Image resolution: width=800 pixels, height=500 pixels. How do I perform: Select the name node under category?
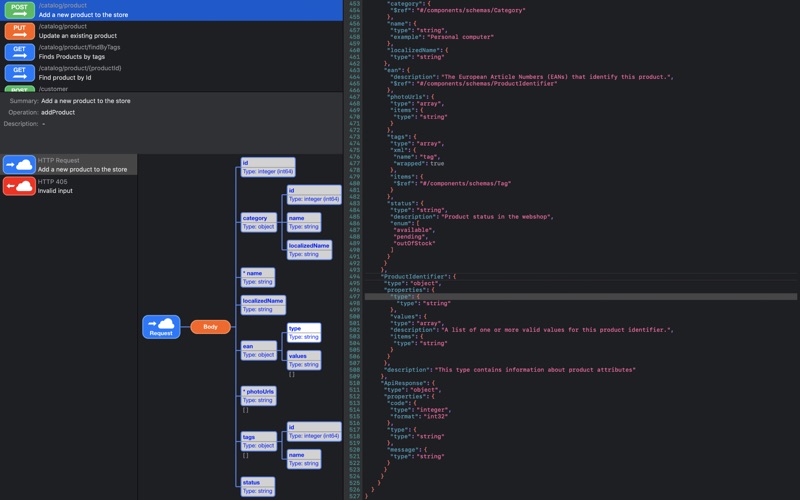pos(304,222)
